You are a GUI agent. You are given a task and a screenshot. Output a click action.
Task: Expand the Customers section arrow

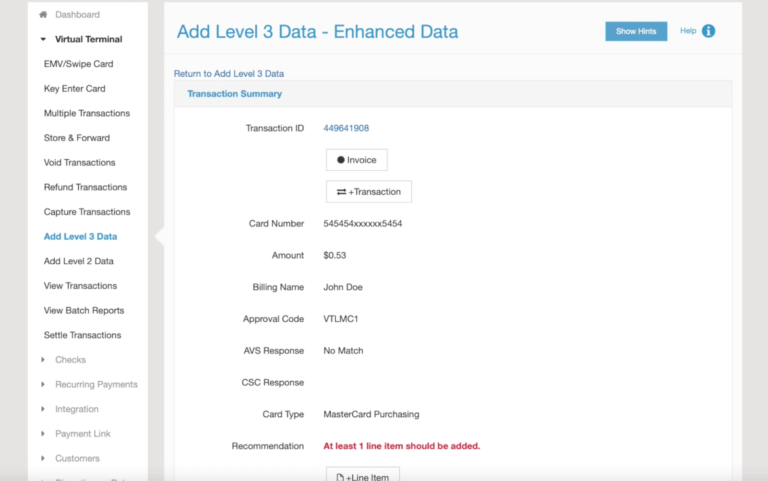(43, 458)
